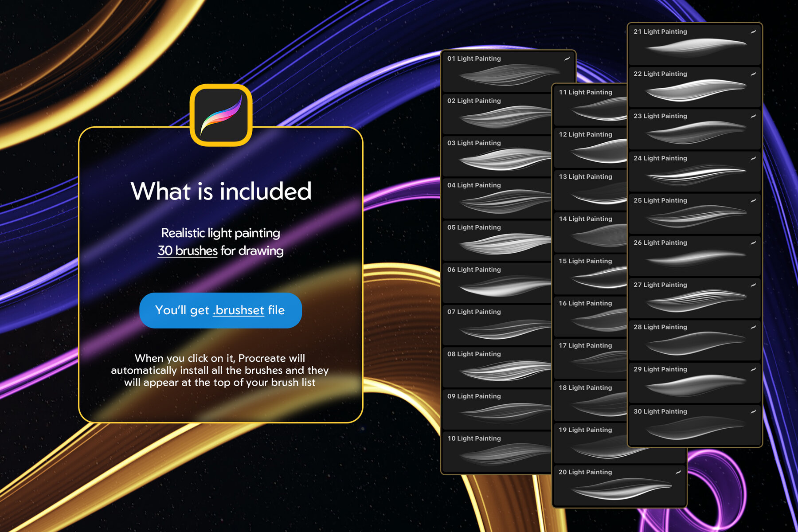Screen dimensions: 798x532
Task: Pick the 10 Light Painting brush
Action: [x=497, y=451]
